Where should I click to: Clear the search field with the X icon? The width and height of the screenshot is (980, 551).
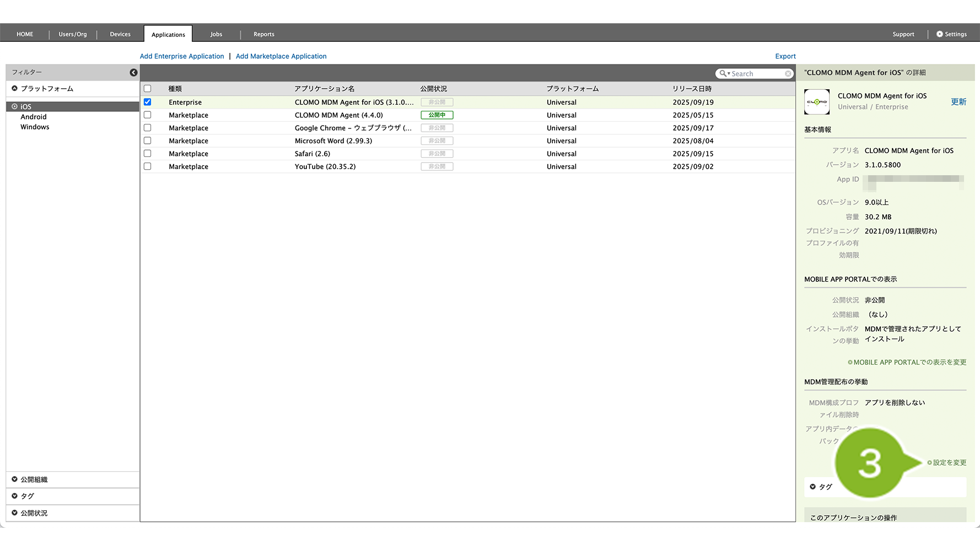pos(788,74)
